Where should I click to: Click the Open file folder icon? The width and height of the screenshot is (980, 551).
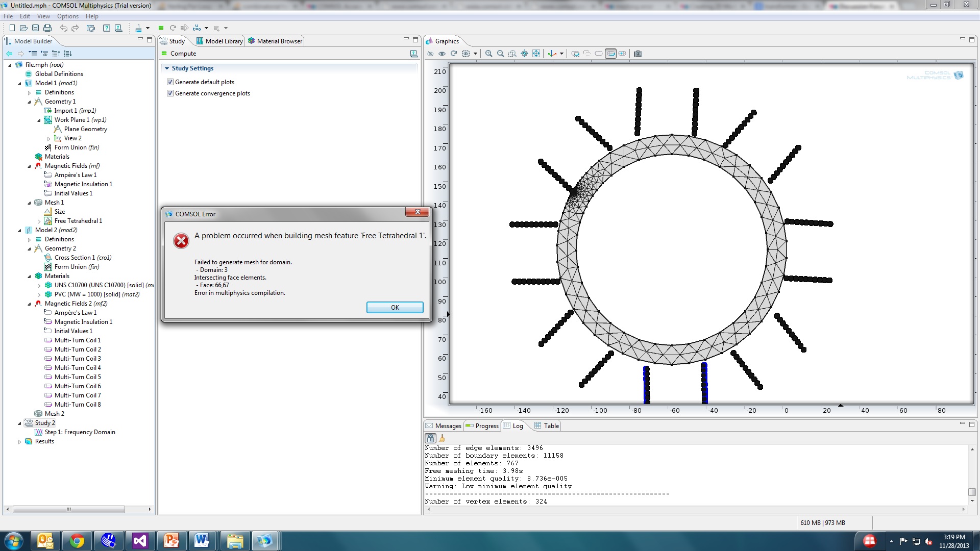tap(23, 28)
